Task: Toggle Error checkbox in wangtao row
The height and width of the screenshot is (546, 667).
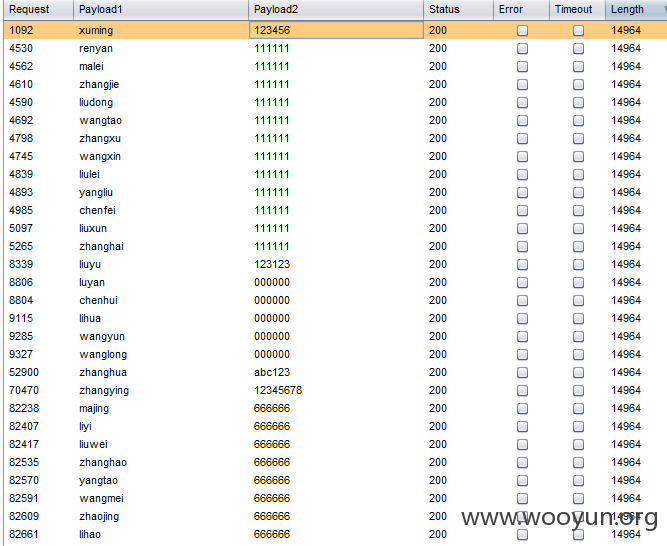Action: 522,120
